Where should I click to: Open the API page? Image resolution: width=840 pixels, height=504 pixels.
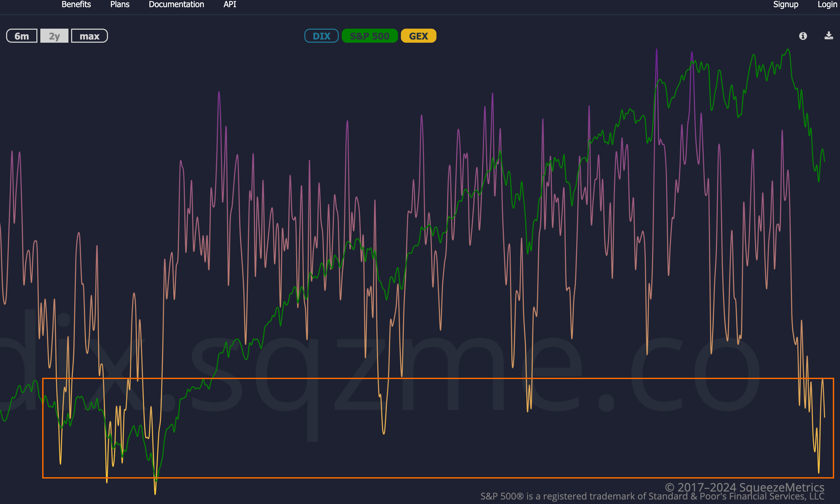230,5
